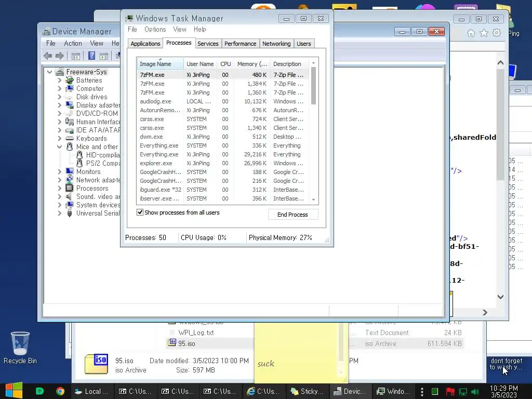Click the Settings gear icon in browser
This screenshot has width=532, height=399.
[x=497, y=33]
